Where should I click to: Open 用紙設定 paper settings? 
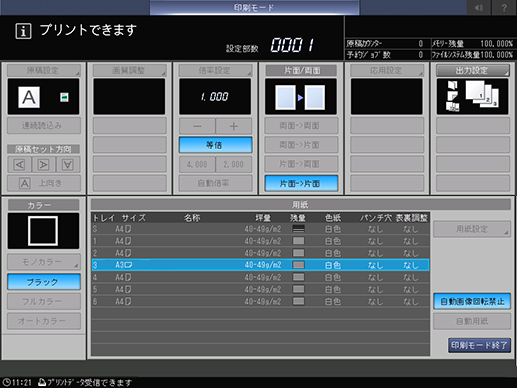pos(472,229)
